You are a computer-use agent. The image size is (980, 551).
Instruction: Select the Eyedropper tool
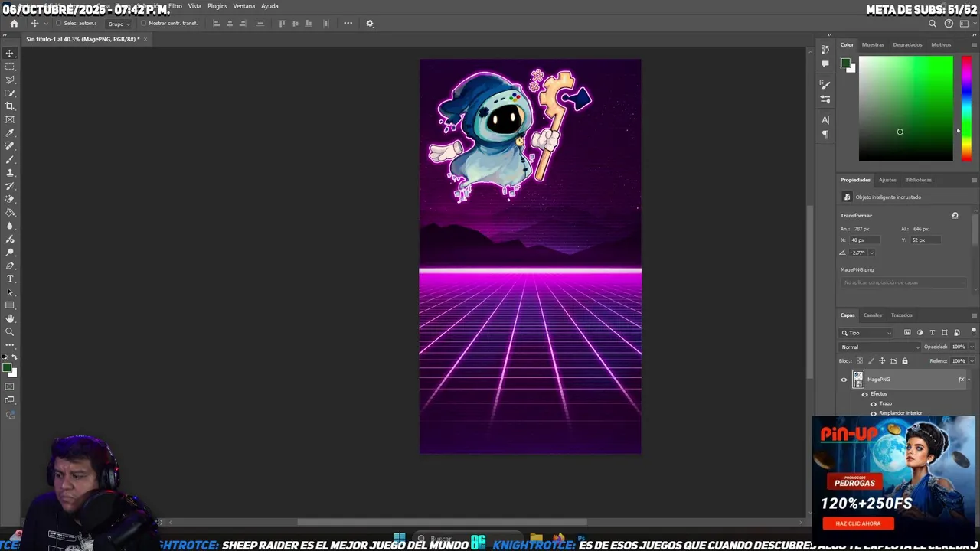(x=10, y=133)
